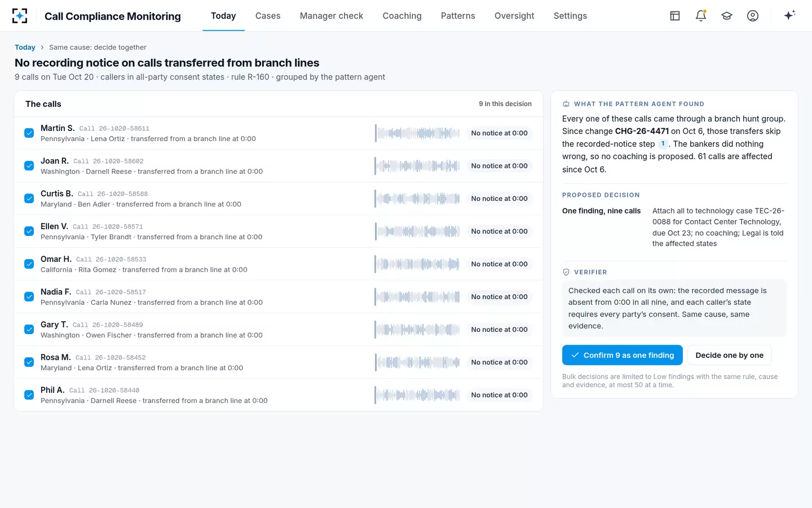812x508 pixels.
Task: Click Rosa M. No notice at 0:00 tag
Action: 500,362
